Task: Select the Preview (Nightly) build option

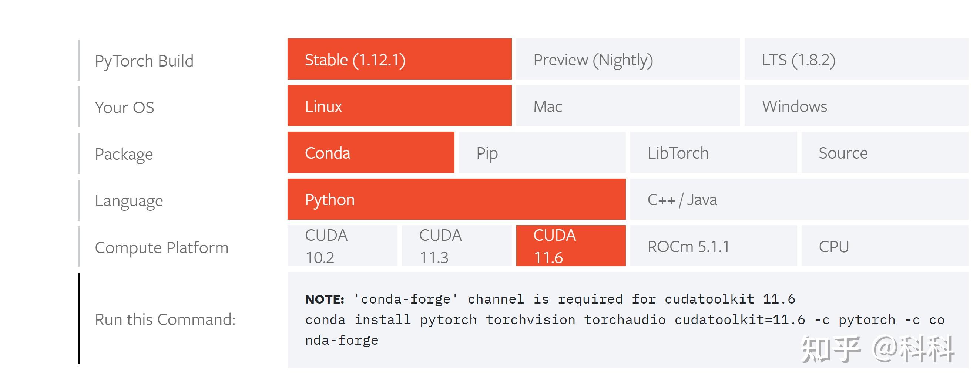Action: [628, 60]
